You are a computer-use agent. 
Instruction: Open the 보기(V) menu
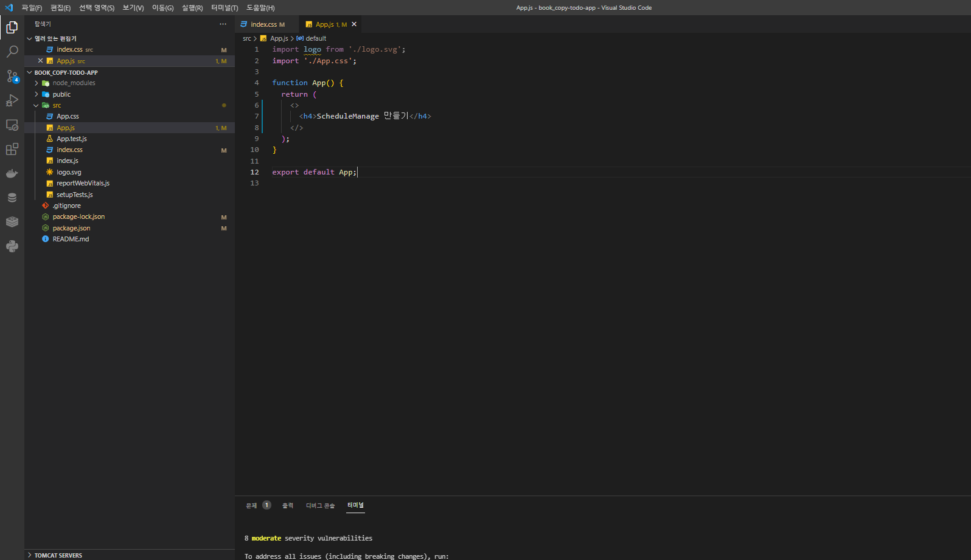pyautogui.click(x=133, y=8)
